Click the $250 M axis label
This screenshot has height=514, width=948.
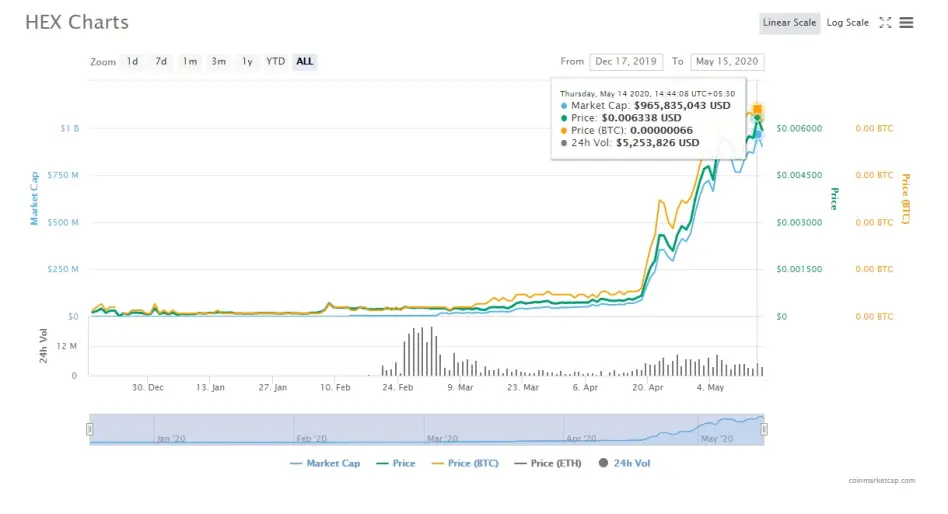[x=63, y=269]
